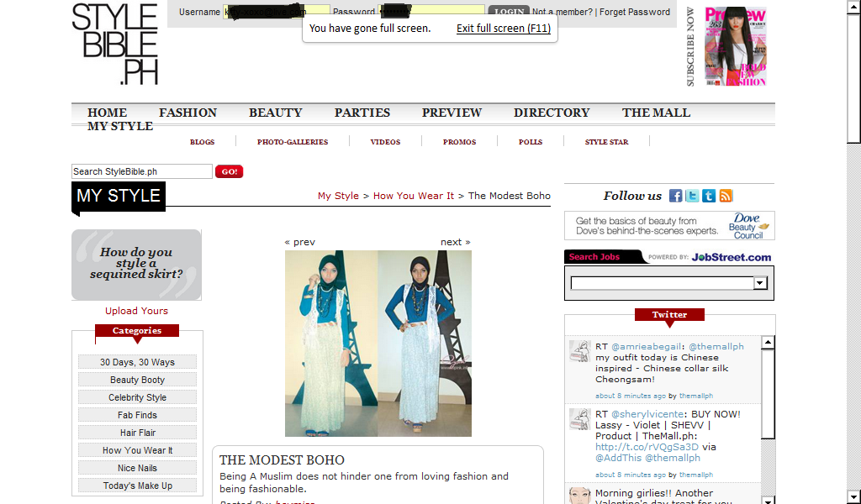Click the Username input field
861x504 pixels.
[x=276, y=12]
